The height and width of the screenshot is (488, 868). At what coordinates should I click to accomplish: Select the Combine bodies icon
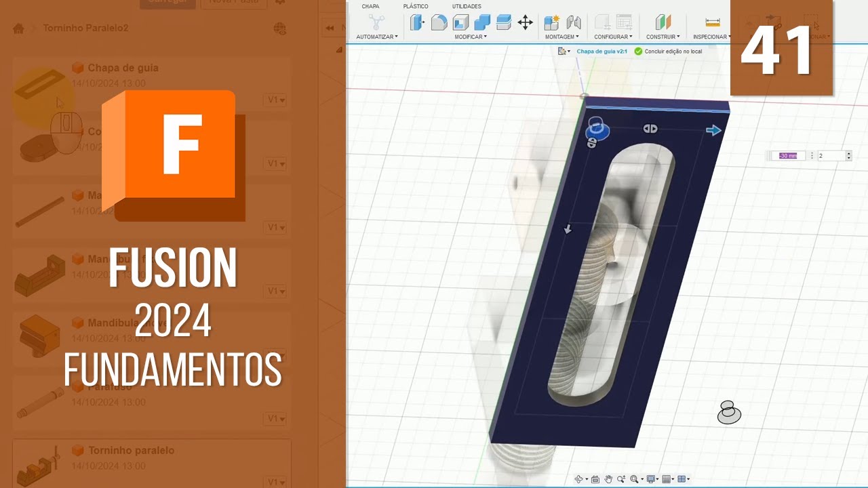(482, 22)
